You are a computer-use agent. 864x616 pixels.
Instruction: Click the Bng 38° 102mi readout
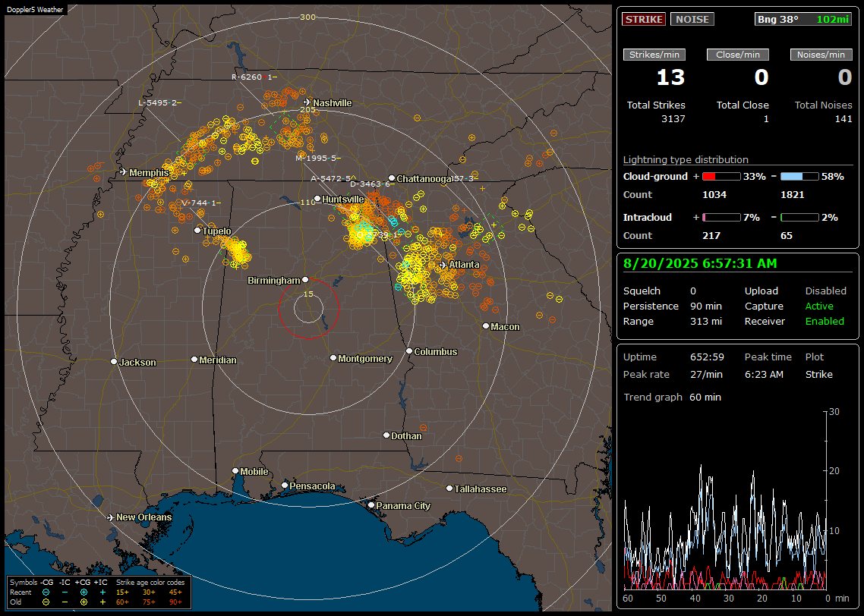click(803, 19)
